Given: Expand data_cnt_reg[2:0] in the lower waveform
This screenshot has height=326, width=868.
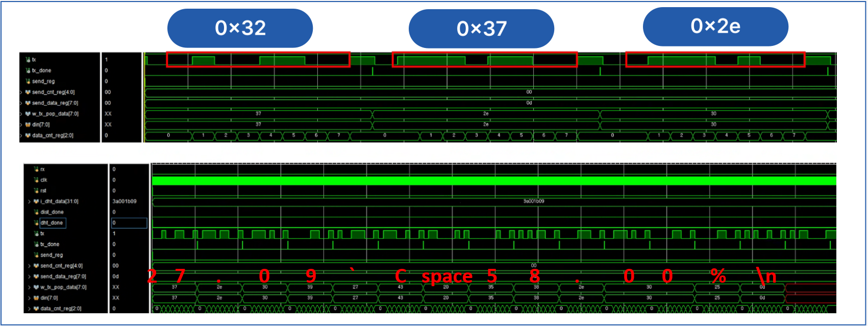Looking at the screenshot, I should point(30,309).
